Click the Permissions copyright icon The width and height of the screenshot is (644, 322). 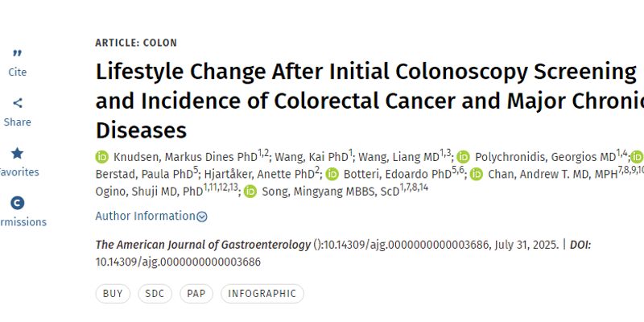[x=17, y=203]
